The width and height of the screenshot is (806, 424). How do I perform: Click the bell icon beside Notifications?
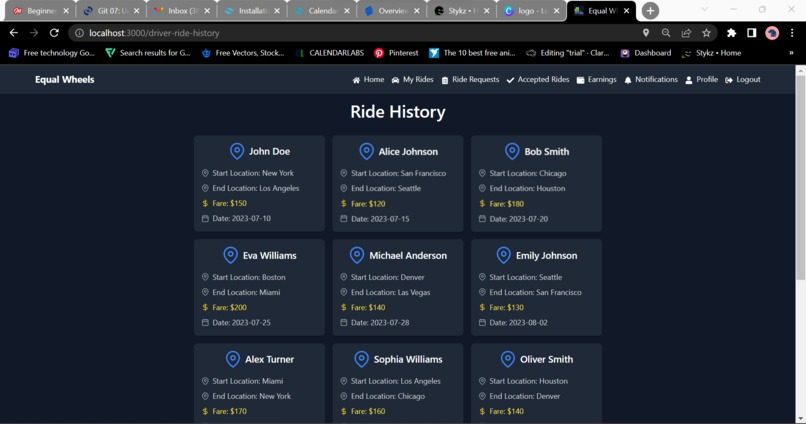point(628,80)
